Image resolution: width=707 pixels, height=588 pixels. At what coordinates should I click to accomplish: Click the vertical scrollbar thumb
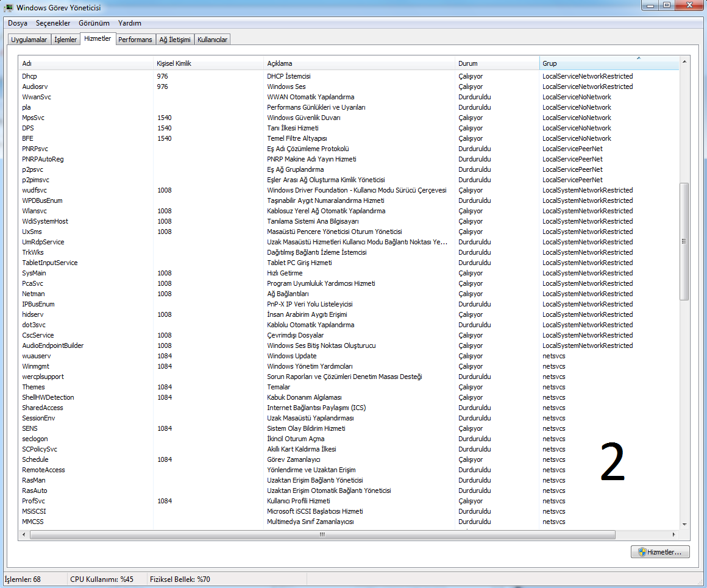(684, 241)
